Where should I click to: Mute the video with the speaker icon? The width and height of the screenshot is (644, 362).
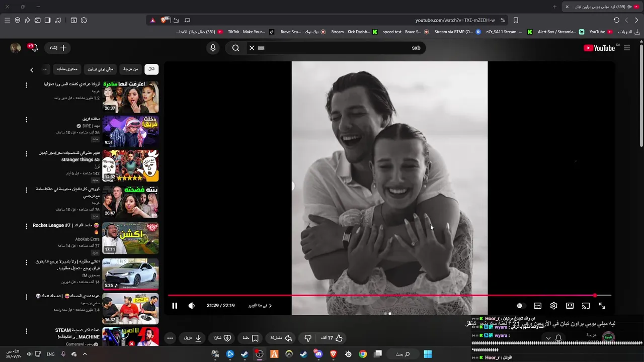coord(192,306)
